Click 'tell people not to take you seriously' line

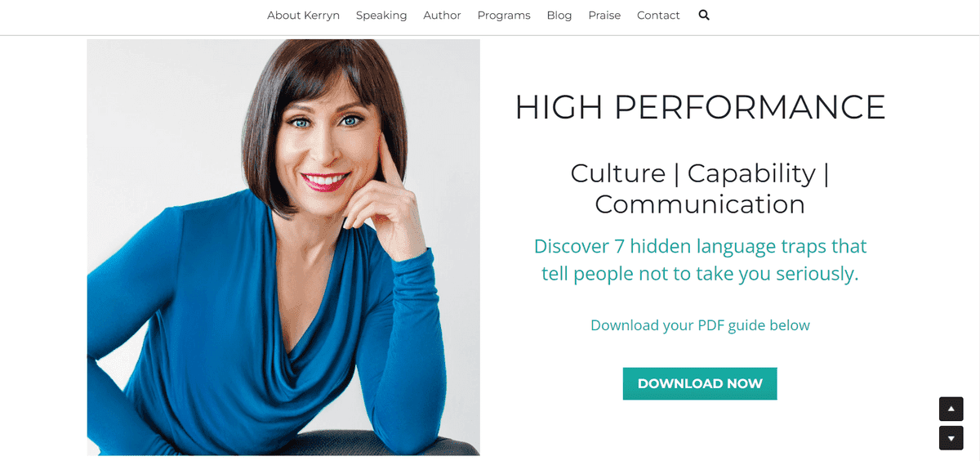pyautogui.click(x=700, y=274)
